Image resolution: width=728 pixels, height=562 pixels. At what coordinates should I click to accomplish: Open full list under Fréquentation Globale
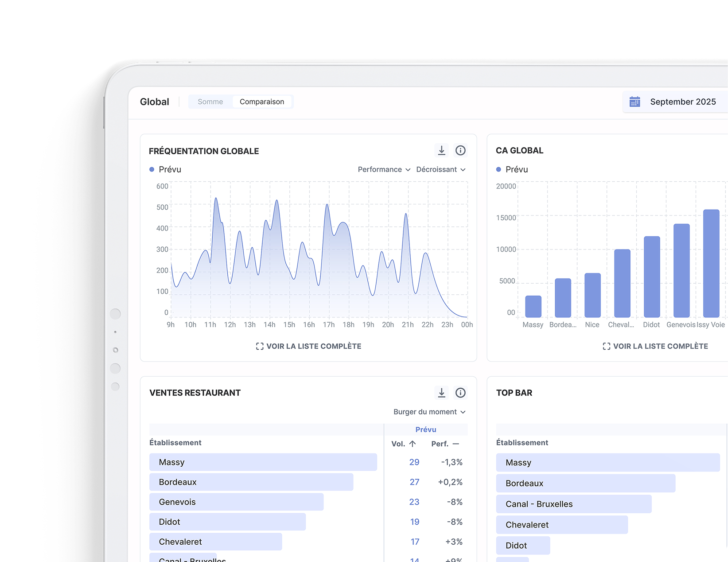[x=309, y=346]
